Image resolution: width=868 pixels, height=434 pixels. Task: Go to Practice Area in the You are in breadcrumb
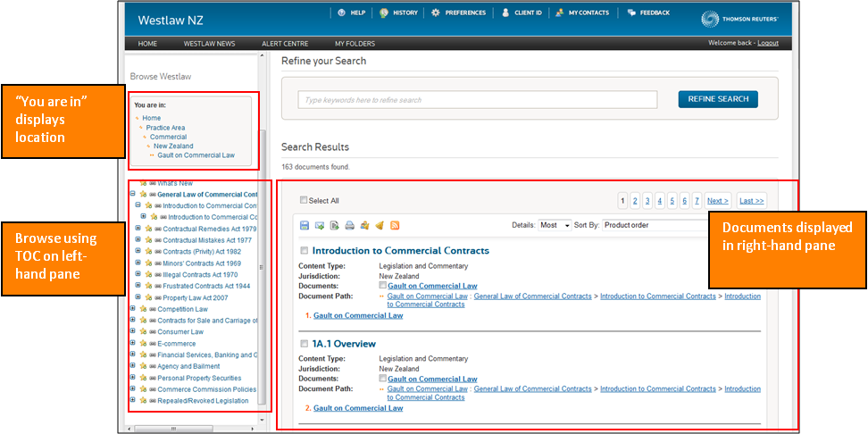165,128
